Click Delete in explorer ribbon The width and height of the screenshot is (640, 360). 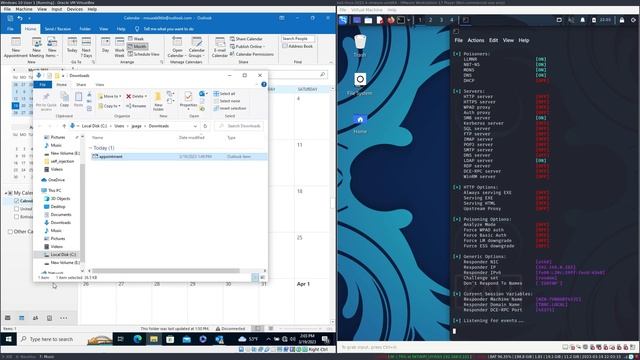(136, 96)
